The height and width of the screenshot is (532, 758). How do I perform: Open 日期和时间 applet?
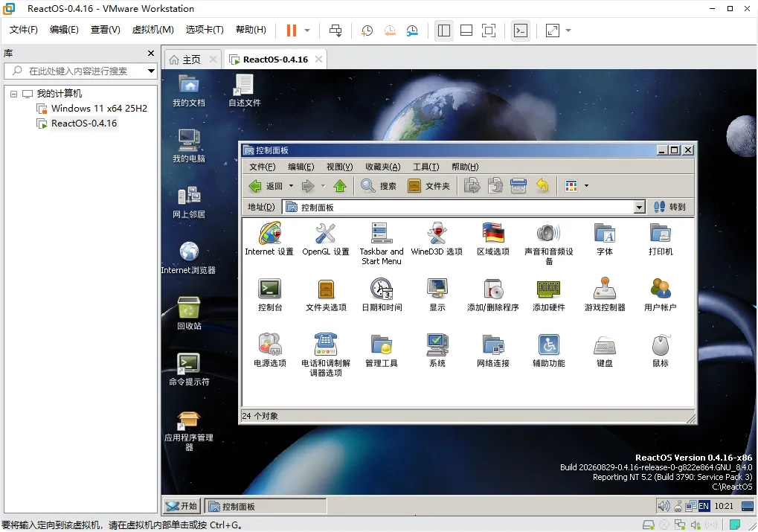382,295
